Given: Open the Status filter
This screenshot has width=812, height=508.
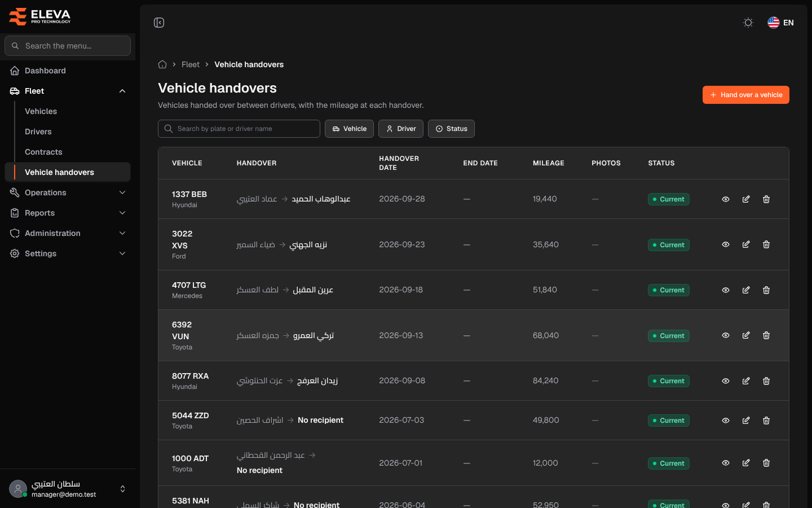Looking at the screenshot, I should pyautogui.click(x=451, y=129).
